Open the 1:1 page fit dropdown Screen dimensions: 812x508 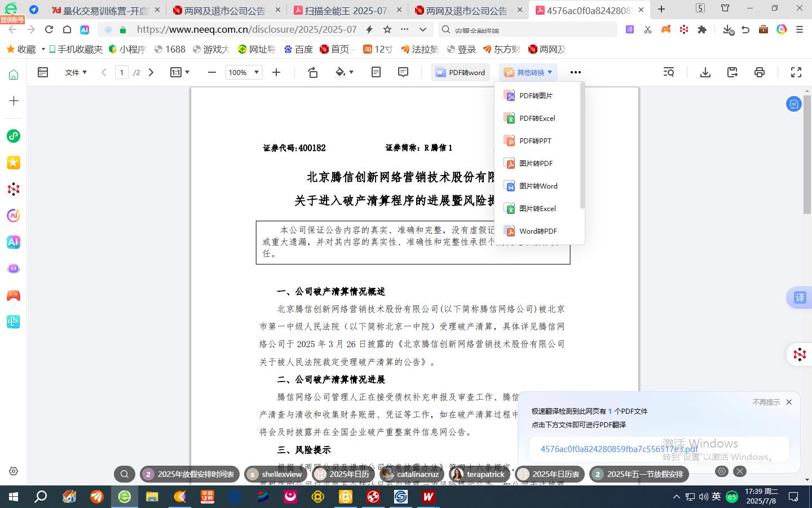tap(179, 72)
